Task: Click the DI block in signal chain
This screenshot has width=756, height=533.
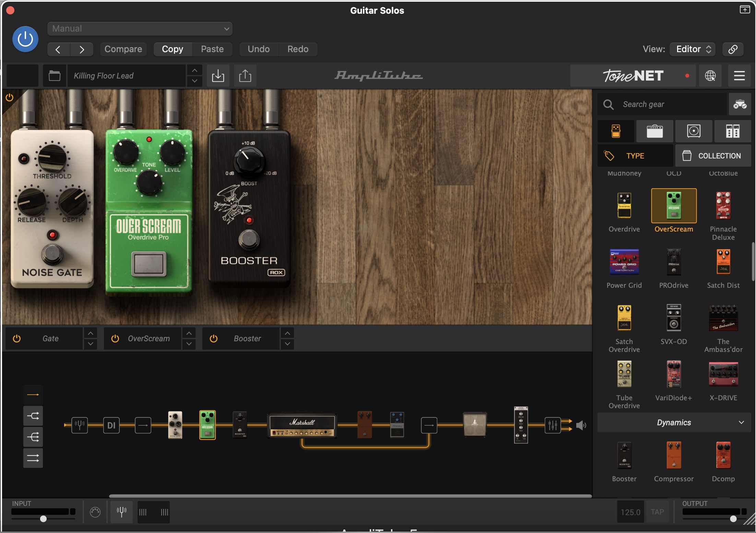Action: (x=111, y=426)
